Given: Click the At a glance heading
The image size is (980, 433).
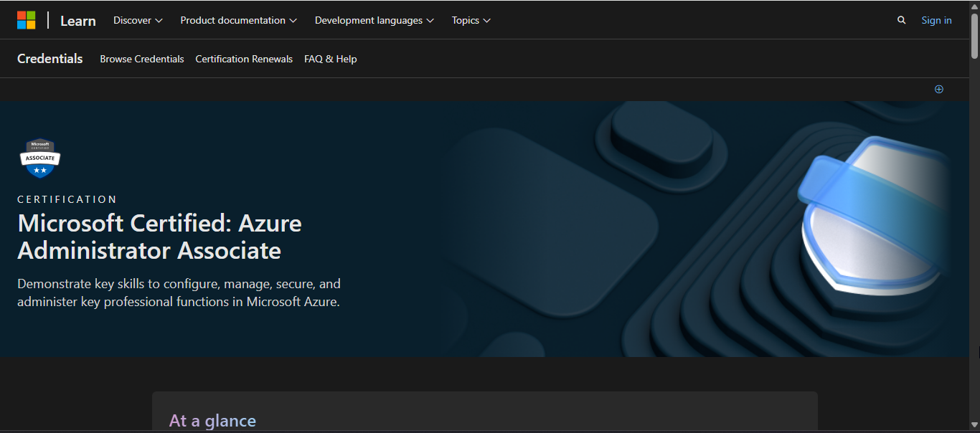Looking at the screenshot, I should click(x=212, y=420).
